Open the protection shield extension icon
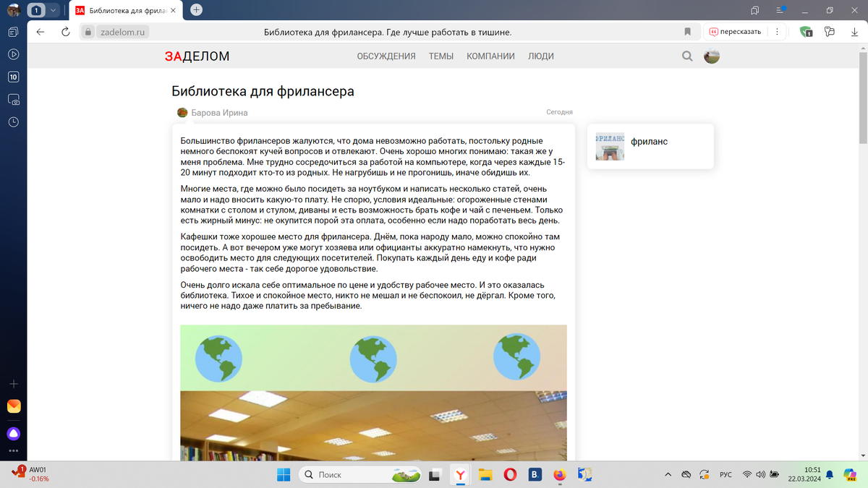This screenshot has width=868, height=488. click(806, 32)
